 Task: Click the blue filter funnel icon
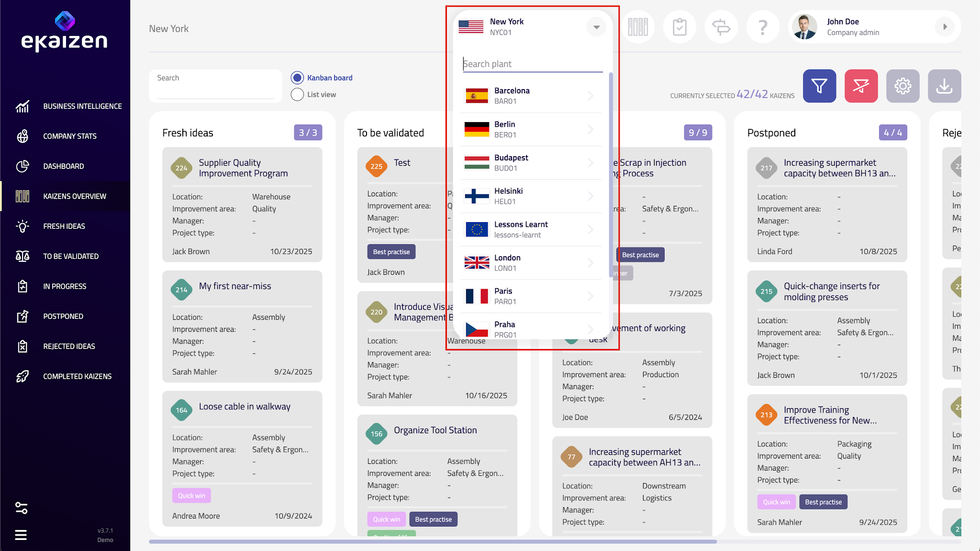click(819, 86)
